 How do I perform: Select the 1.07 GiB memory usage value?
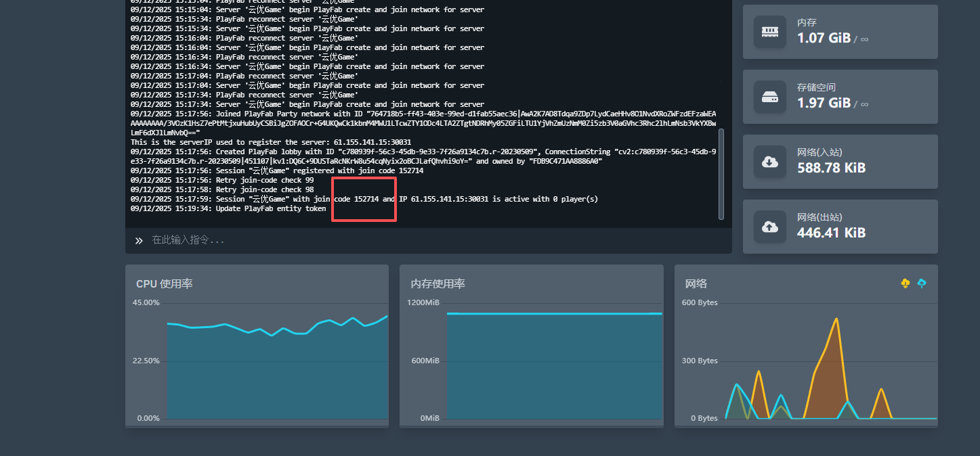click(x=824, y=39)
